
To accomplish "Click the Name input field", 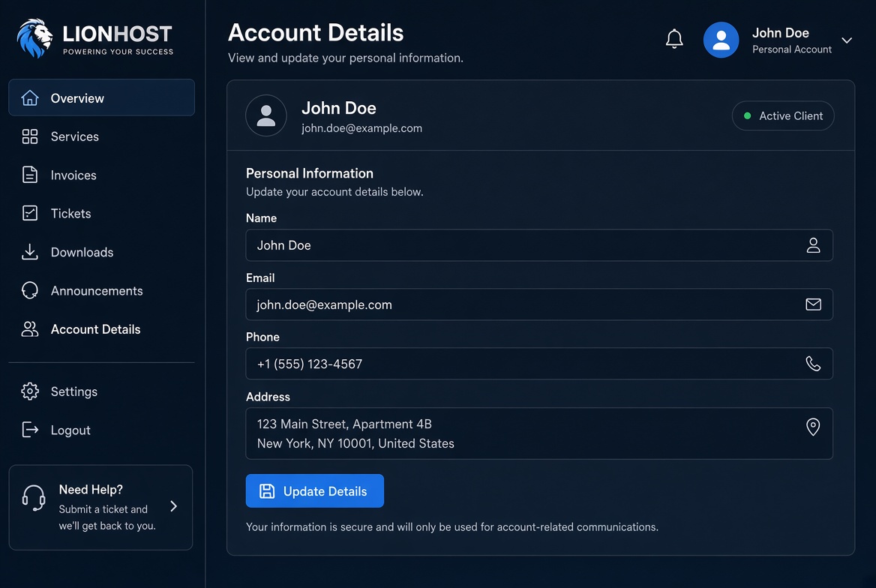I will [x=539, y=244].
